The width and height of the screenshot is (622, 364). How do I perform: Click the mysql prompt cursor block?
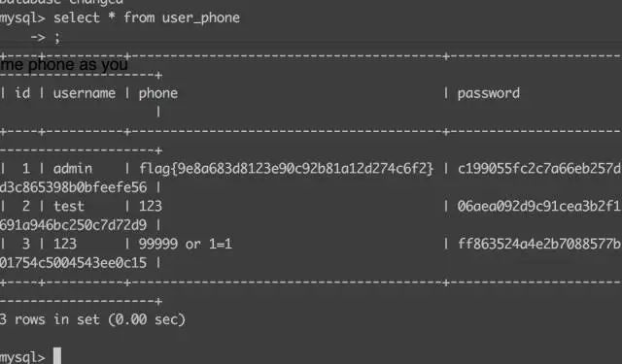tap(57, 355)
